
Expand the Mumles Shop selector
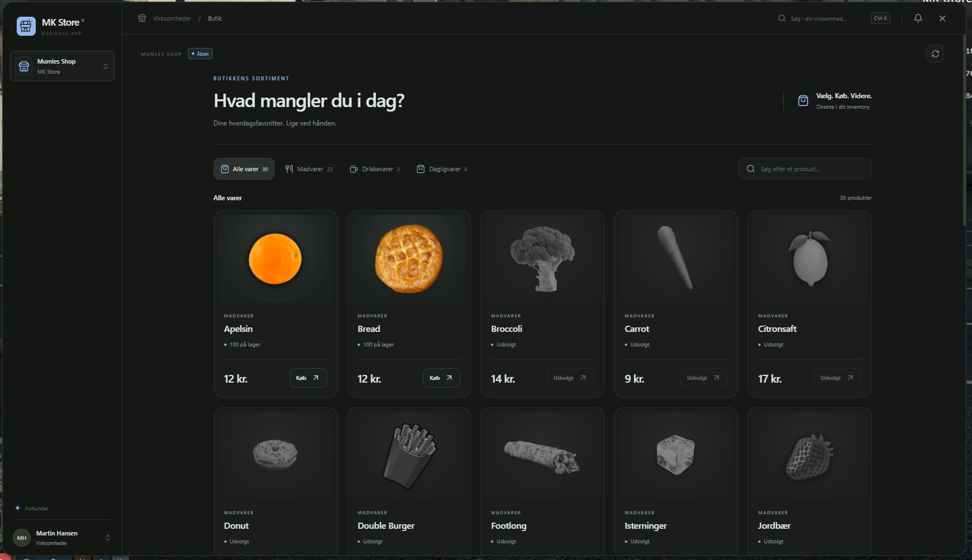click(105, 66)
